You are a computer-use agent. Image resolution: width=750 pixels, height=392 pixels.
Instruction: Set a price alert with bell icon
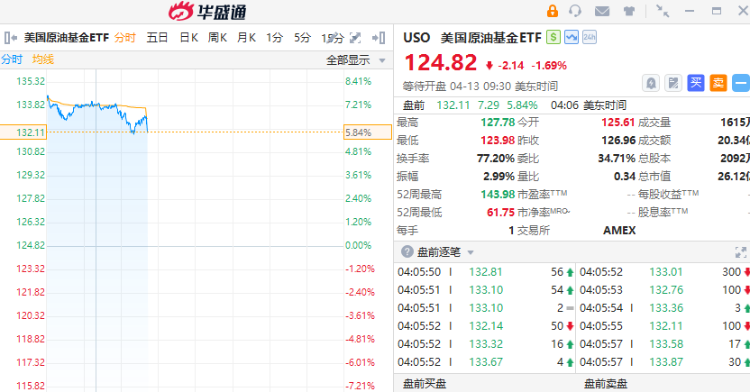pyautogui.click(x=651, y=83)
